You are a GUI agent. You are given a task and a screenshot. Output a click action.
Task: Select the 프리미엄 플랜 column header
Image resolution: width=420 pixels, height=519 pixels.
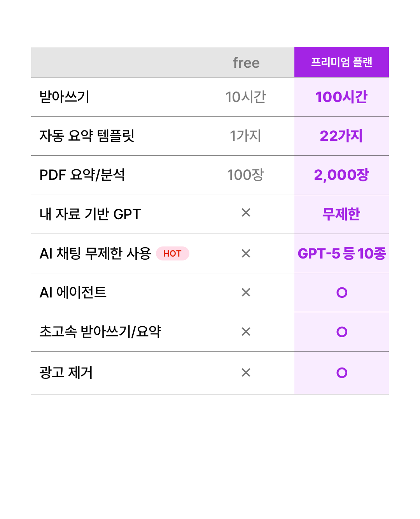point(341,62)
